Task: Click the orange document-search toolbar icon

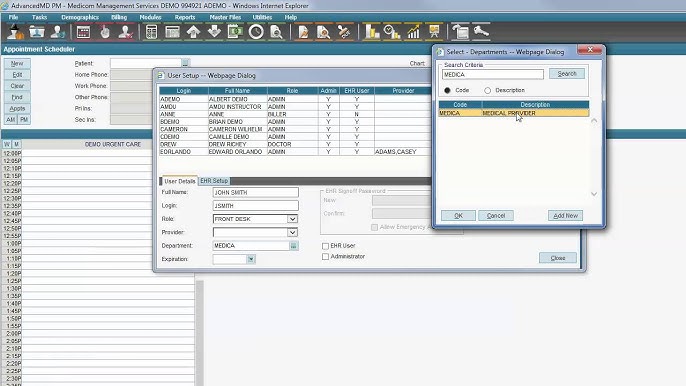Action: coord(324,32)
